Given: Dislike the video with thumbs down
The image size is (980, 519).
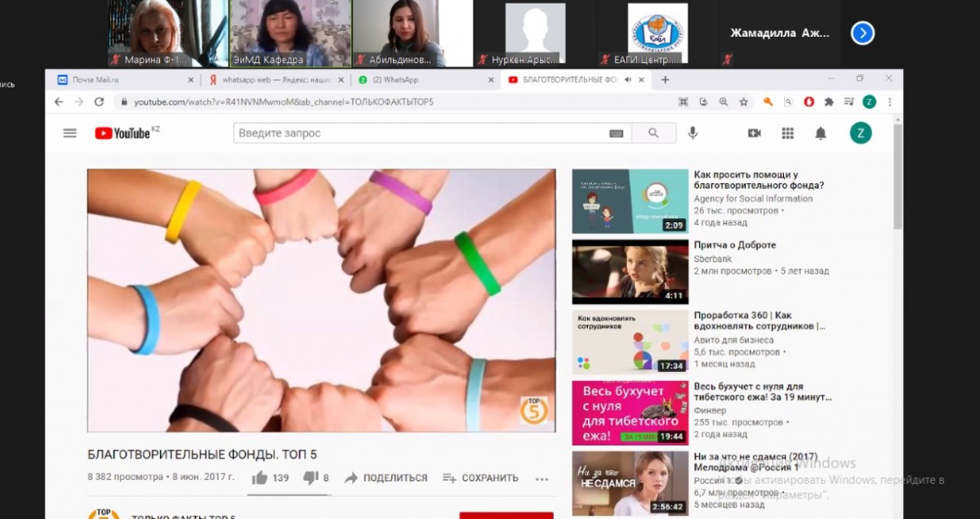Looking at the screenshot, I should tap(310, 478).
